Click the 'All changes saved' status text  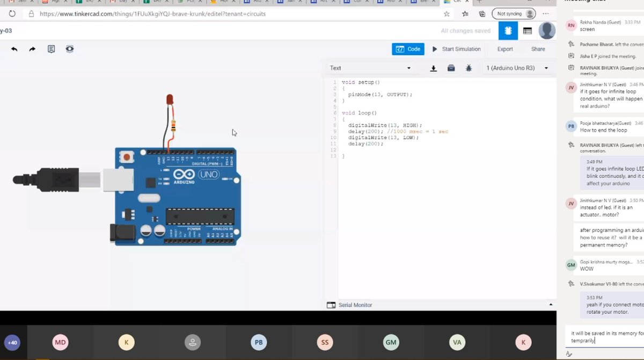[466, 31]
